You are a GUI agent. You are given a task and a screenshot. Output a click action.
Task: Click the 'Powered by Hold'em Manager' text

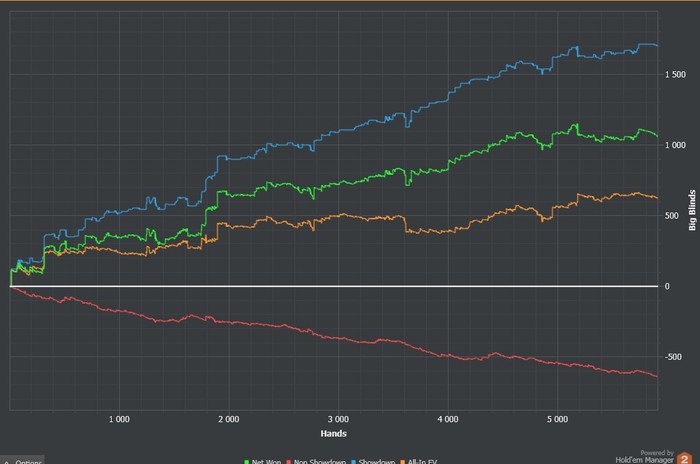pyautogui.click(x=645, y=456)
